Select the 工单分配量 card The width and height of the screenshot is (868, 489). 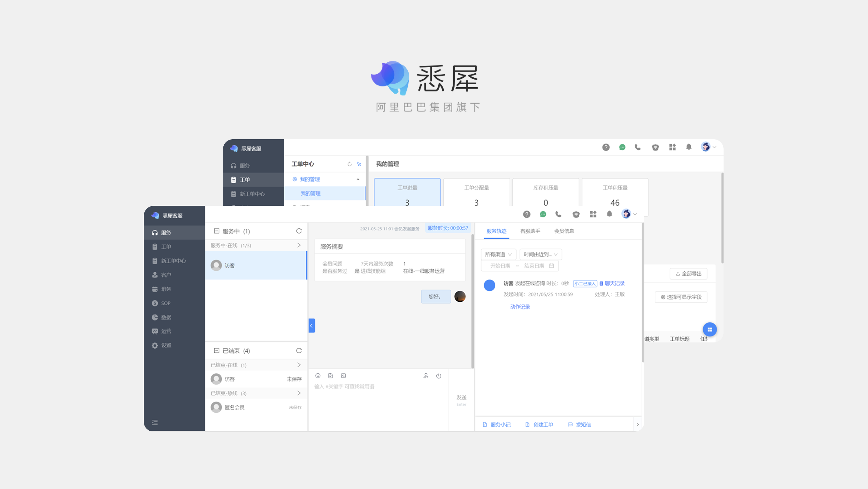coord(477,192)
